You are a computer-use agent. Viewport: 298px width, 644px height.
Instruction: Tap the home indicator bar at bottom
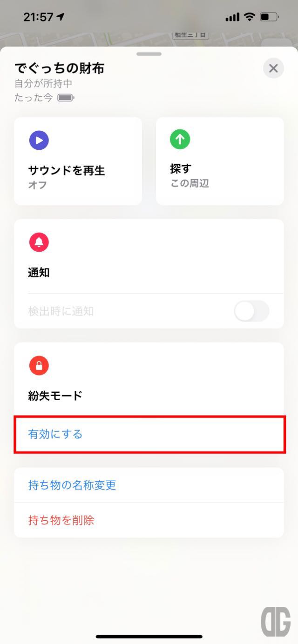coord(149,637)
